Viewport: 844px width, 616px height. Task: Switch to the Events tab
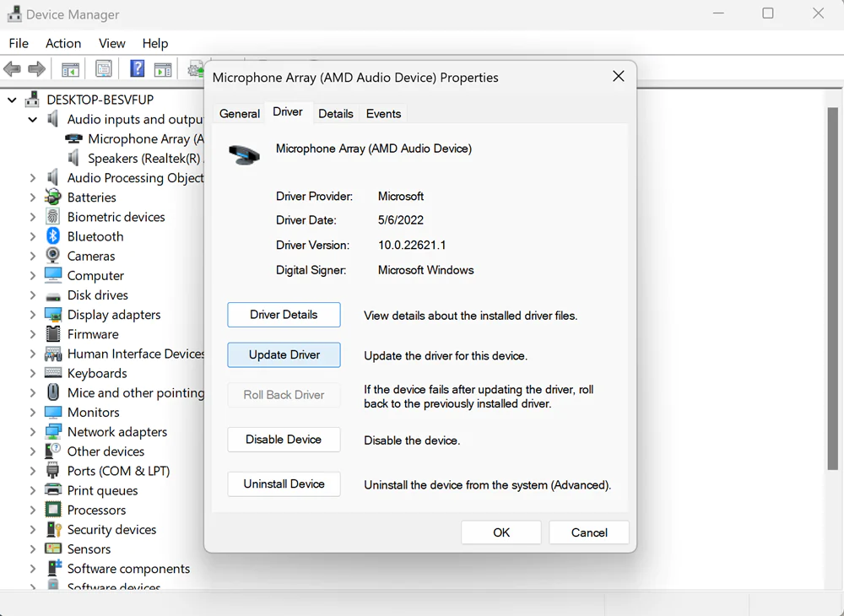pyautogui.click(x=384, y=114)
